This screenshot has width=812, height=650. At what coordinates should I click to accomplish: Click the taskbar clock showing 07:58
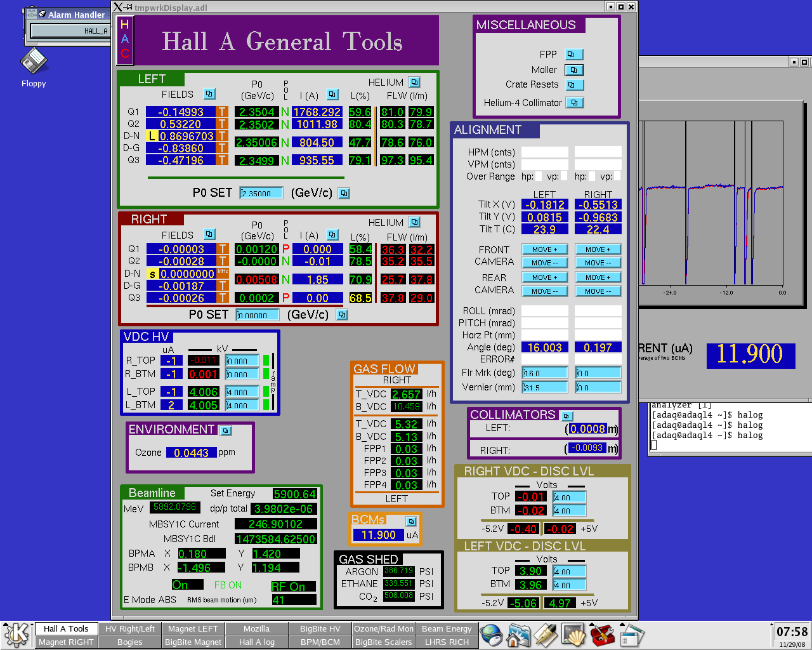coord(792,632)
